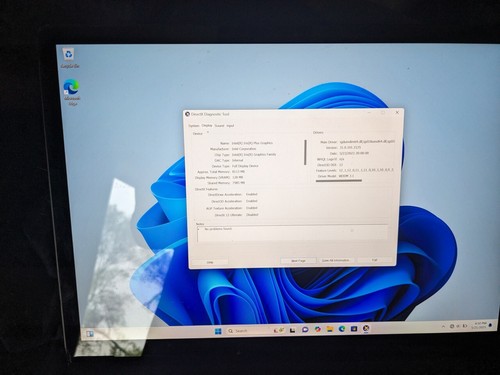Open the notification bell in the tray
500x375 pixels.
tap(491, 325)
